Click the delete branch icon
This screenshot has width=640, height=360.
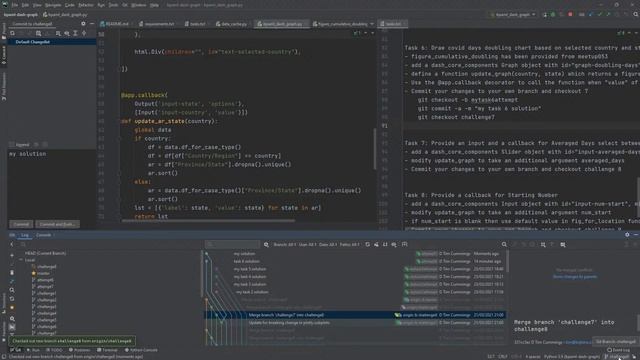point(12,272)
